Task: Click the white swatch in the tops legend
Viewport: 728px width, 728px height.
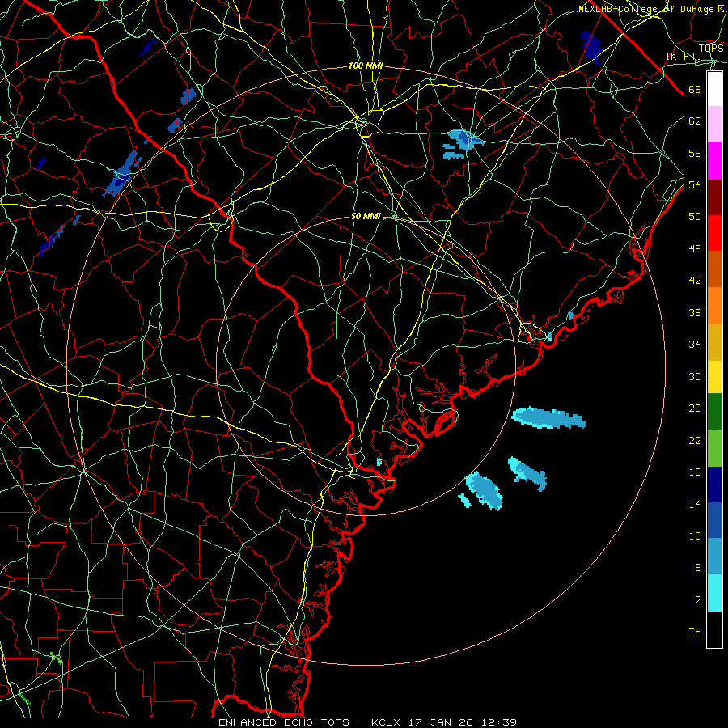Action: coord(714,89)
